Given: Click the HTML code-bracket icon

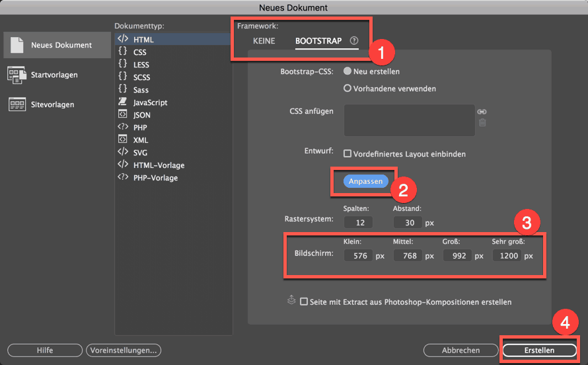Looking at the screenshot, I should pyautogui.click(x=123, y=38).
